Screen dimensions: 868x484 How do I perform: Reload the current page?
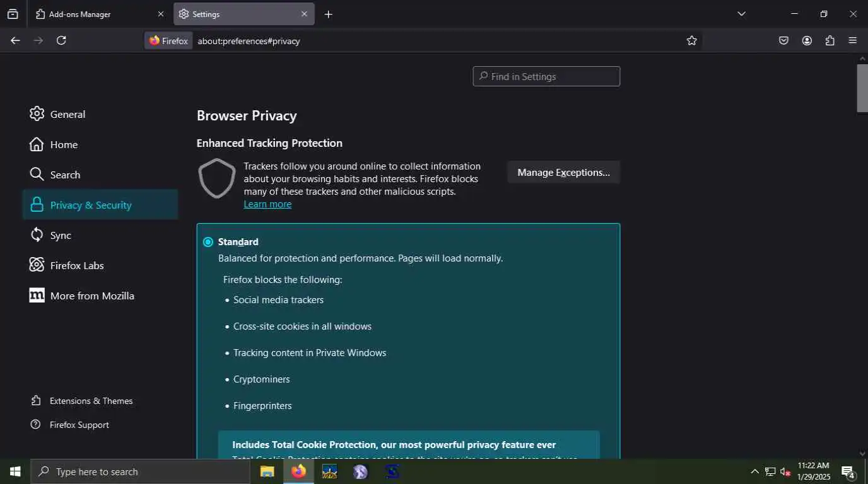point(61,40)
